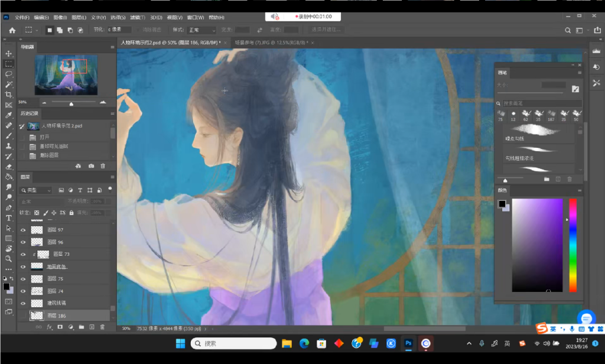This screenshot has height=364, width=605.
Task: Click the delete brush trash icon in Brushes panel
Action: click(569, 178)
